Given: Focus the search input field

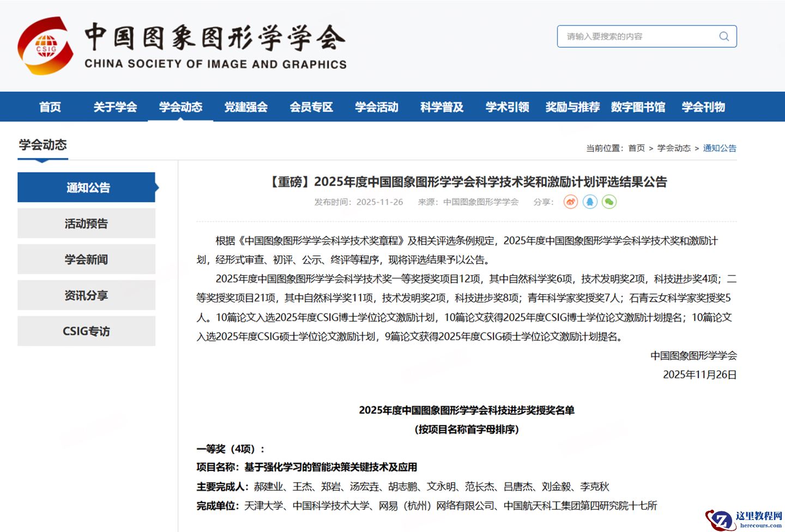Looking at the screenshot, I should [x=647, y=37].
